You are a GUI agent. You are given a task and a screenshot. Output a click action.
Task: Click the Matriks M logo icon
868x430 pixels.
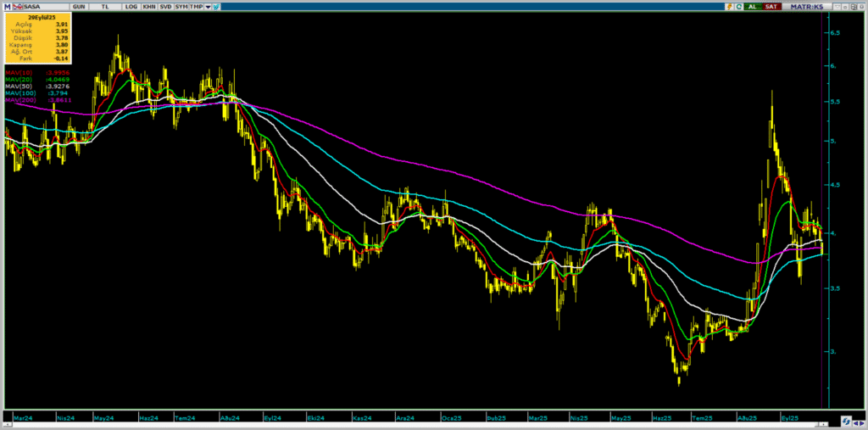[6, 6]
